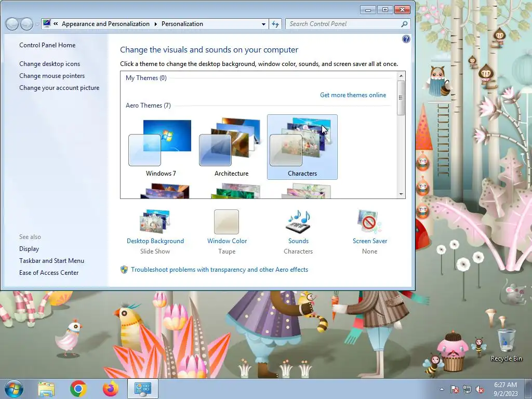The image size is (532, 399).
Task: Open the recent pages dropdown arrow
Action: point(37,24)
